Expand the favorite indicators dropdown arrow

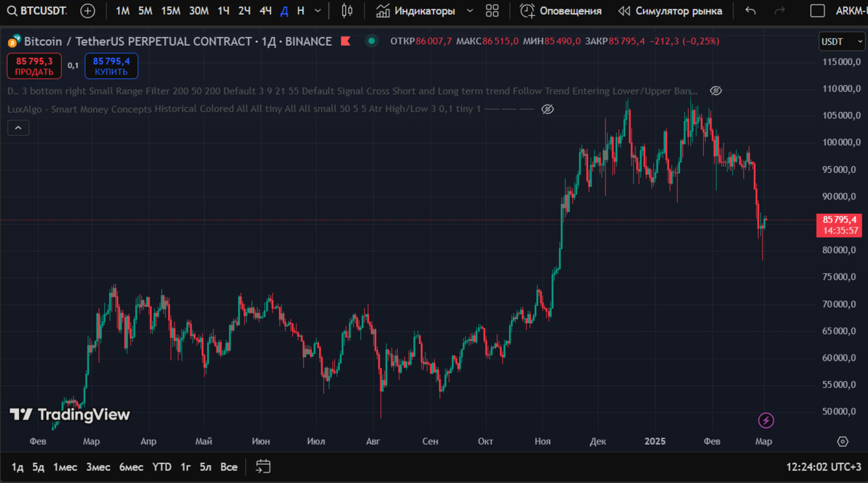(470, 11)
